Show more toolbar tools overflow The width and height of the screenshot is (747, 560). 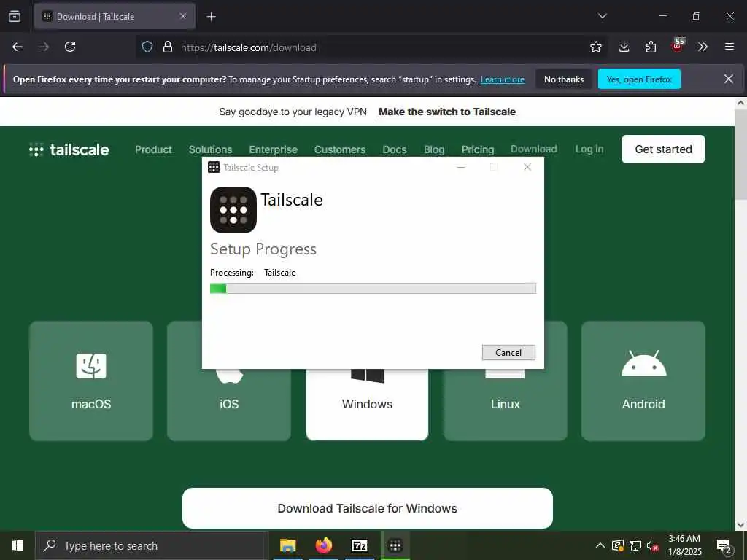(703, 47)
